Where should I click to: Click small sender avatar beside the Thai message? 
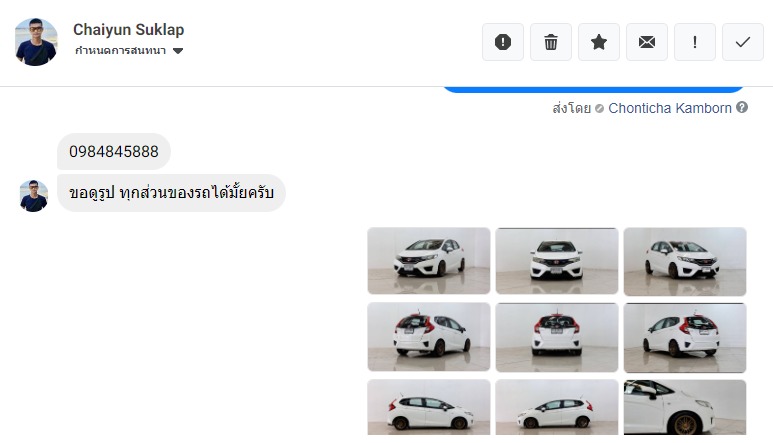pos(34,196)
